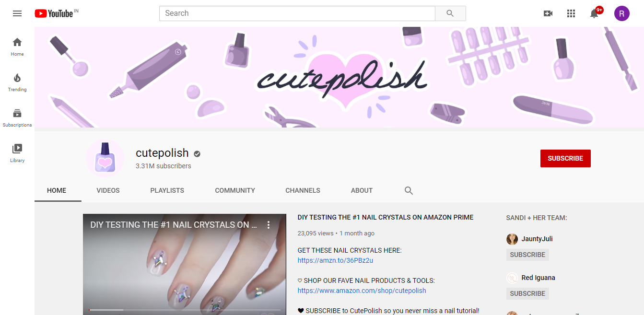The image size is (644, 315).
Task: Go to YouTube home via logo
Action: tap(56, 13)
